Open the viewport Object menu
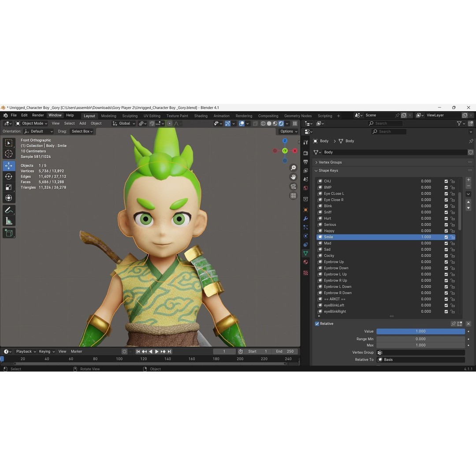This screenshot has height=476, width=476. coord(96,123)
